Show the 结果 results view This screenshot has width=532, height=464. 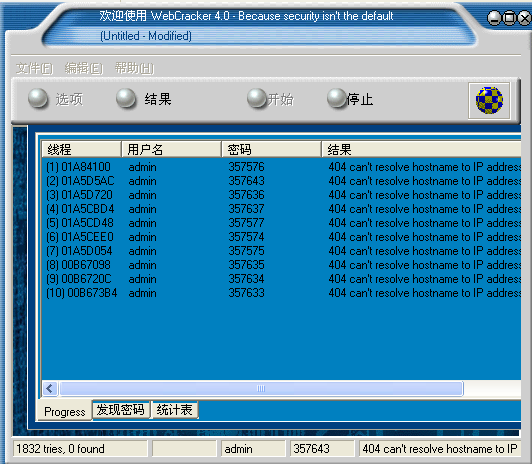pos(144,99)
